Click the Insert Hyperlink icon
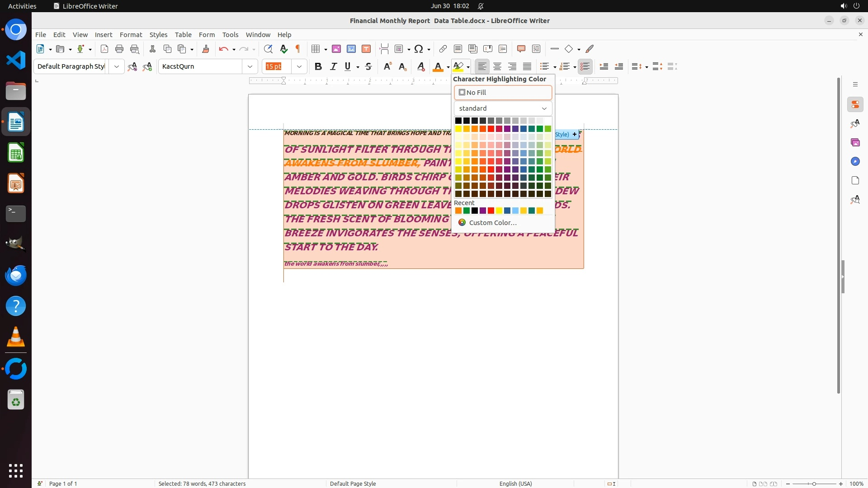 pos(443,49)
